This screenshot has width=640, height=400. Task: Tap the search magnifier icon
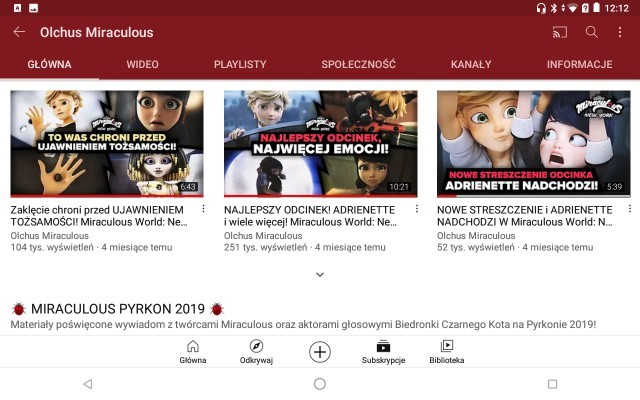(591, 32)
